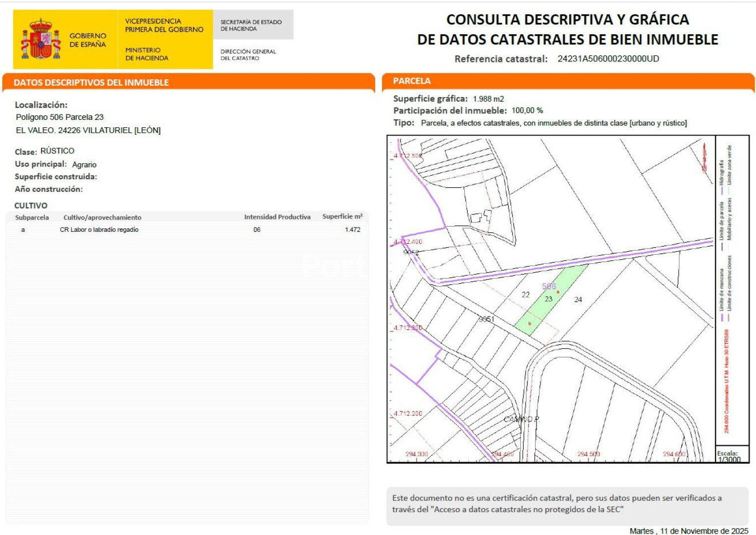Click the purple polygon number 506 label

click(x=549, y=286)
